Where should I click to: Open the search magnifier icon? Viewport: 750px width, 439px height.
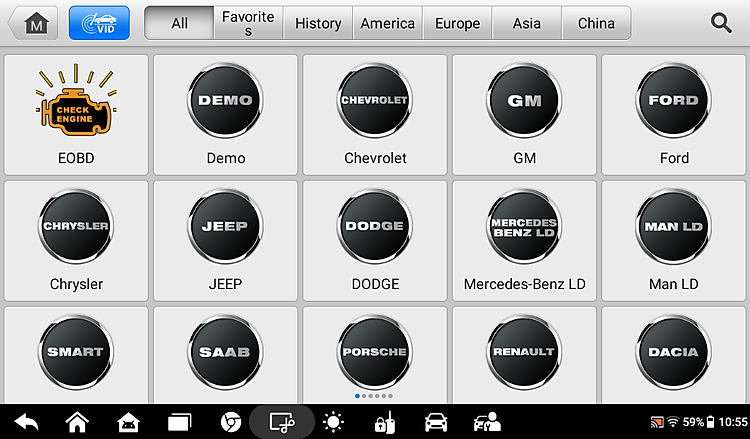point(721,23)
